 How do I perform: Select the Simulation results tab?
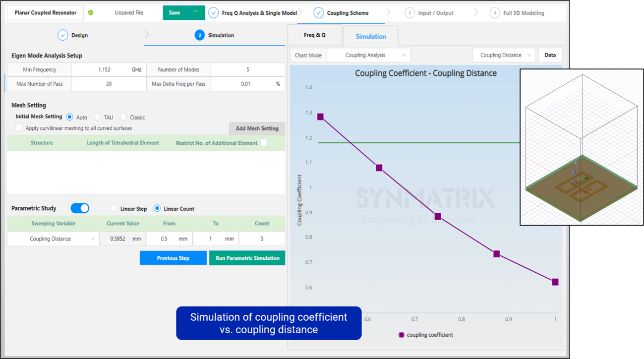(x=370, y=36)
